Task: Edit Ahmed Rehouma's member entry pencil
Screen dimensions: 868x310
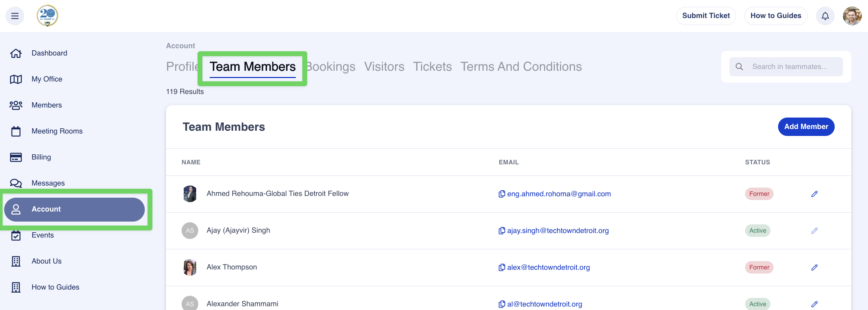Action: pos(814,194)
